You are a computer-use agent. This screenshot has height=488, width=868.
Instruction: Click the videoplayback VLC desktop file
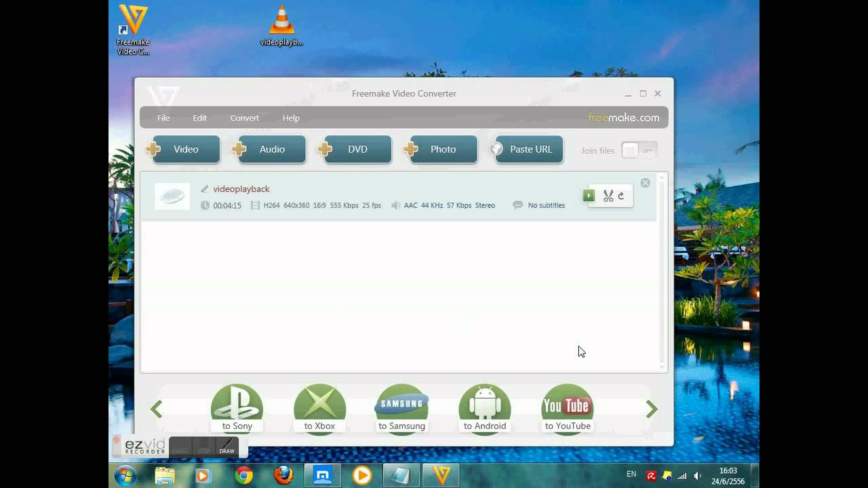(x=281, y=26)
